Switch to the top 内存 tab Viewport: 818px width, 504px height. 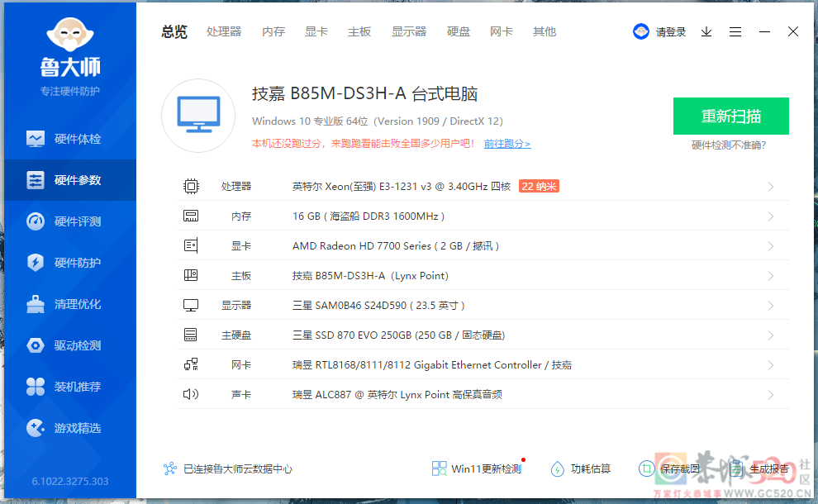273,32
